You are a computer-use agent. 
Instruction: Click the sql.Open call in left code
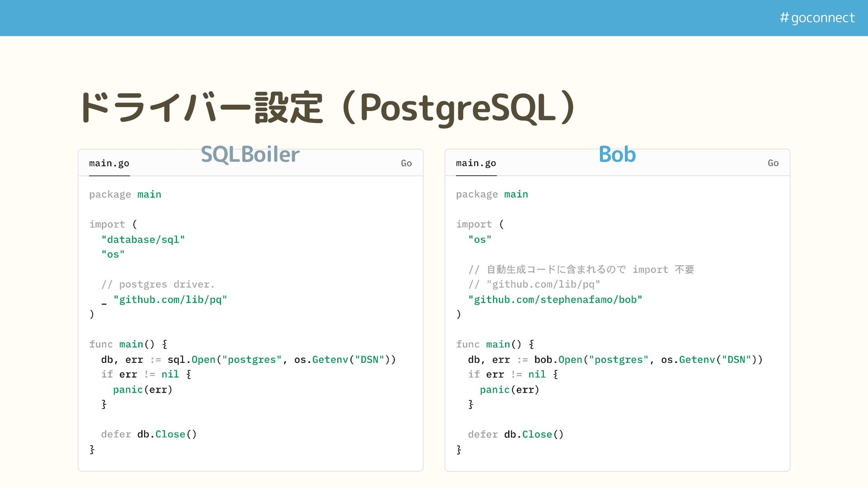(x=192, y=360)
